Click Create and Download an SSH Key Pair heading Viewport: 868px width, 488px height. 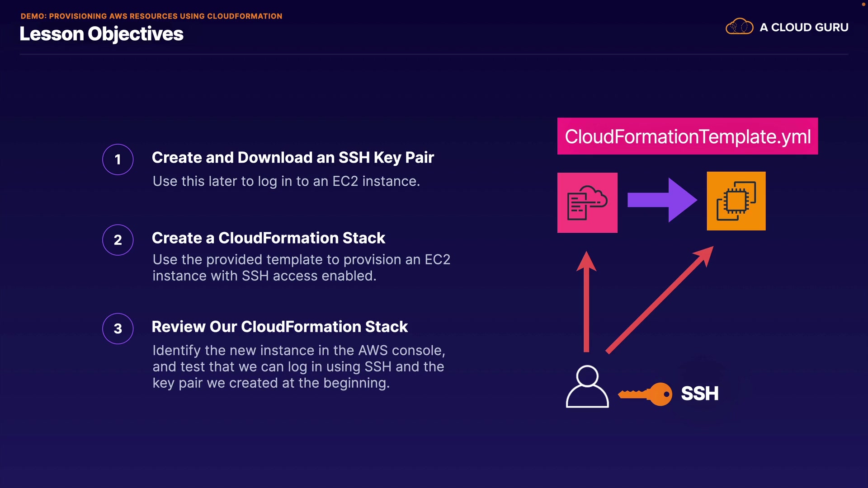pos(292,158)
